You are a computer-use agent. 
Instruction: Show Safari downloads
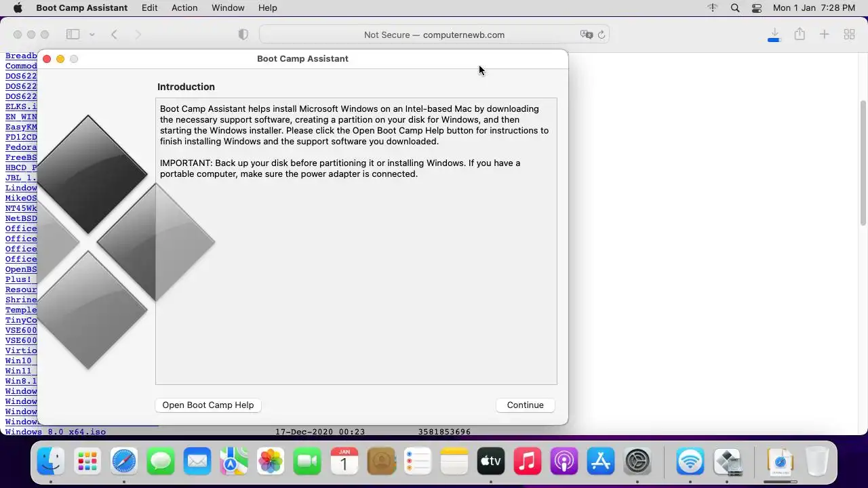pos(774,35)
